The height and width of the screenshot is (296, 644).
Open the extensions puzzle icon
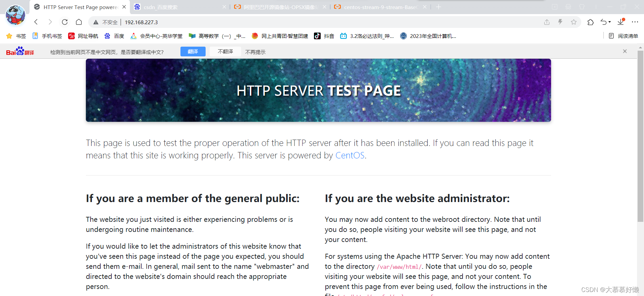(x=590, y=22)
